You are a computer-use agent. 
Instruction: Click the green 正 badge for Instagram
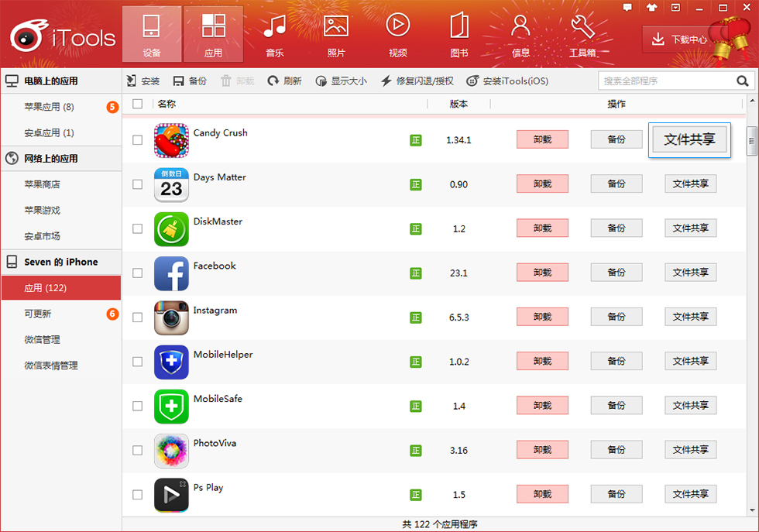(x=416, y=317)
